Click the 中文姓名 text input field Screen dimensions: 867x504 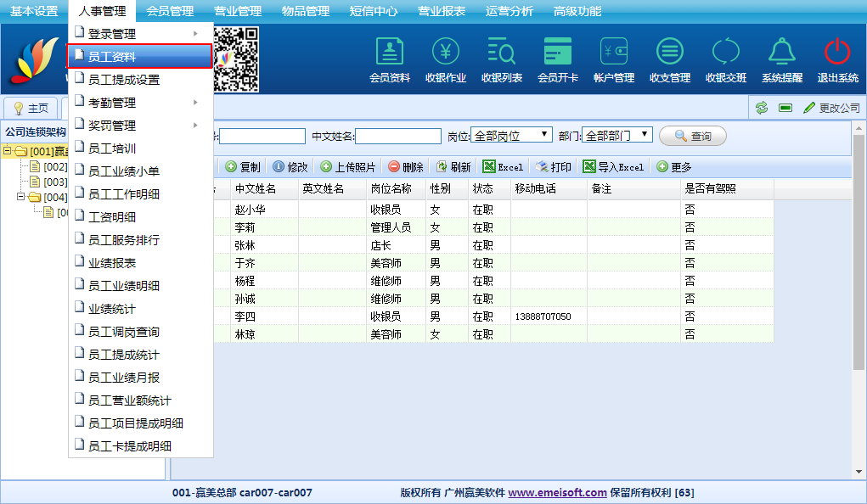click(x=397, y=136)
